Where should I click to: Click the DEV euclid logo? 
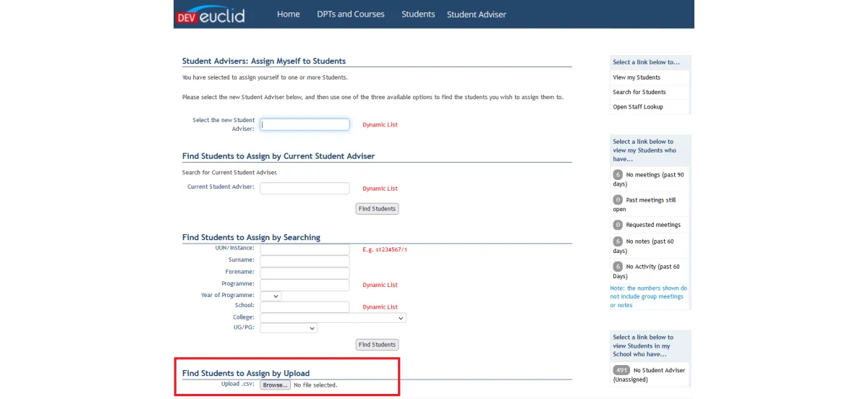coord(210,15)
